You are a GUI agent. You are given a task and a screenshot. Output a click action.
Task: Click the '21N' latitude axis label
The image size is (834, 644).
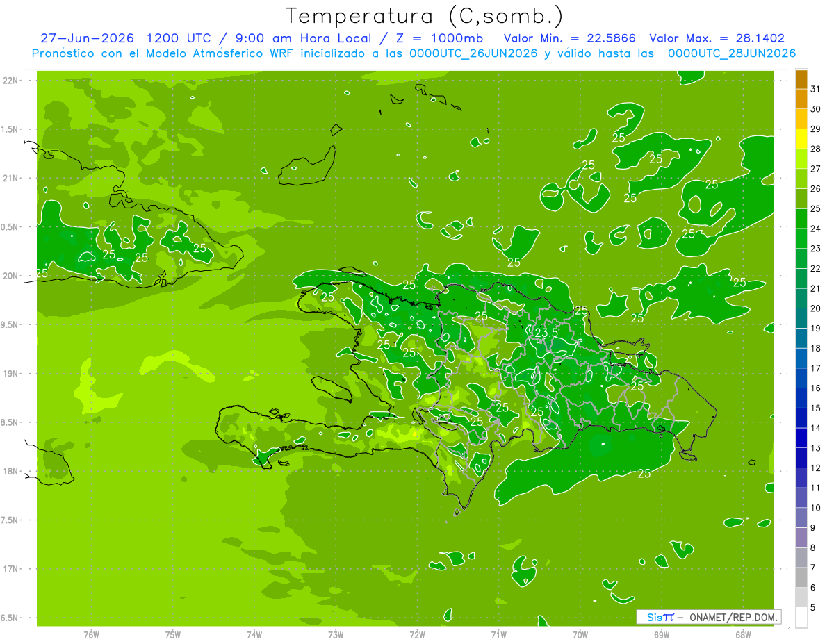(10, 178)
